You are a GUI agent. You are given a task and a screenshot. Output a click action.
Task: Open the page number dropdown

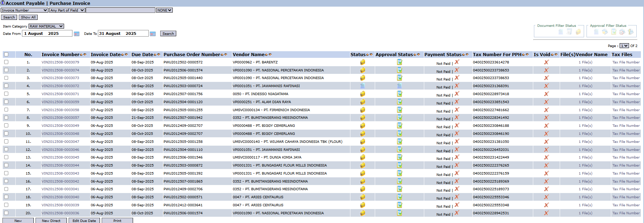point(624,46)
